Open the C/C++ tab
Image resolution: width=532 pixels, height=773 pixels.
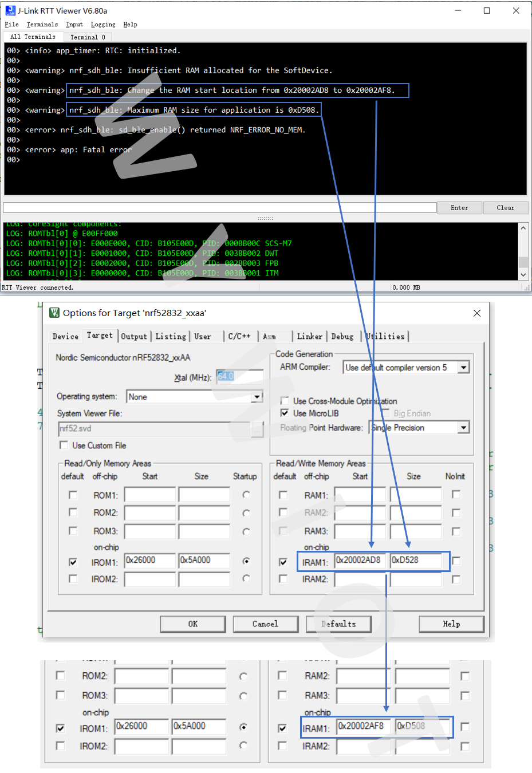coord(239,337)
